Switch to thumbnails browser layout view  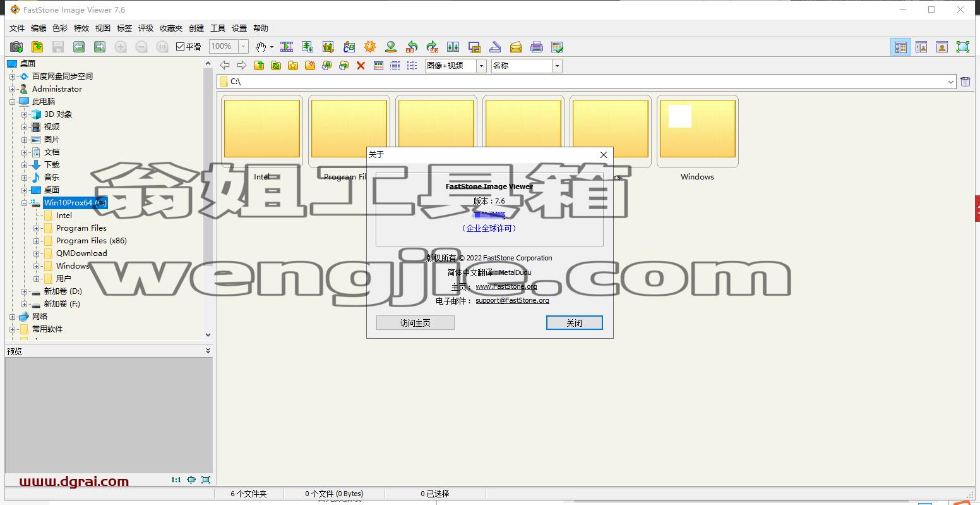pyautogui.click(x=901, y=47)
